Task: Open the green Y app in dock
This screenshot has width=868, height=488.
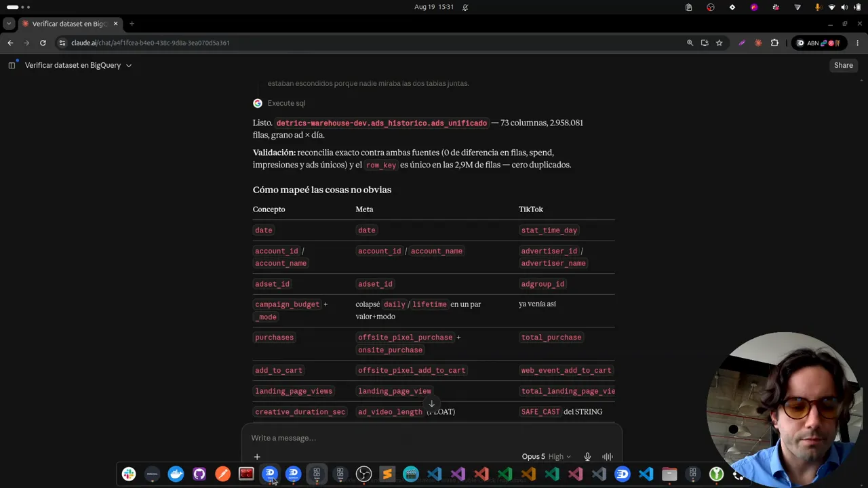Action: click(716, 474)
